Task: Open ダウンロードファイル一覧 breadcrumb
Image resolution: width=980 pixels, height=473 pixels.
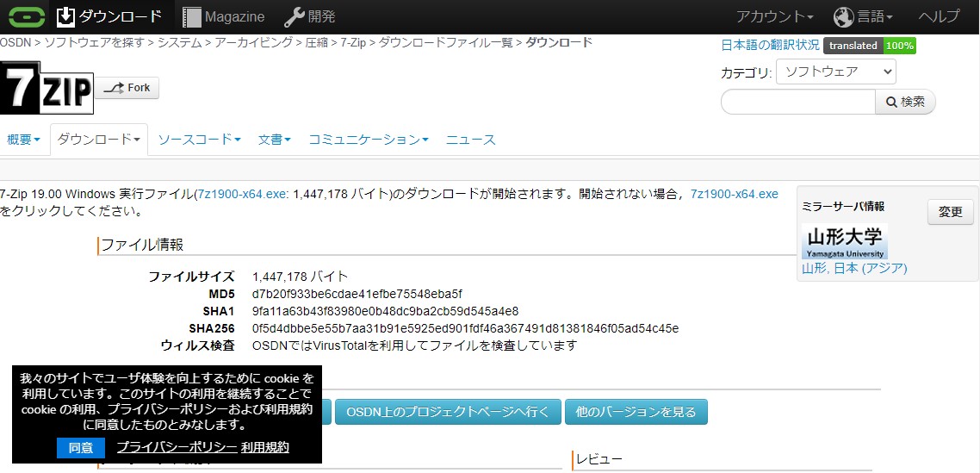Action: pyautogui.click(x=445, y=42)
